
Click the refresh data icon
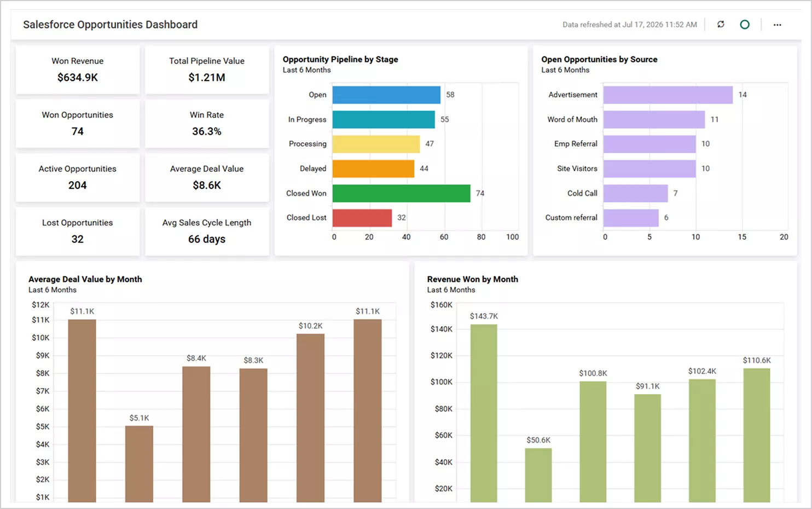pos(721,25)
